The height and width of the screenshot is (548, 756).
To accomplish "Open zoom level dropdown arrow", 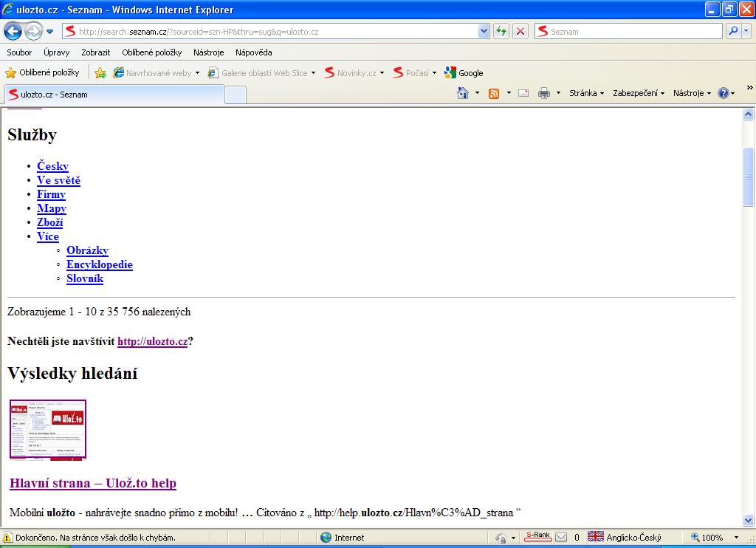I will click(736, 538).
